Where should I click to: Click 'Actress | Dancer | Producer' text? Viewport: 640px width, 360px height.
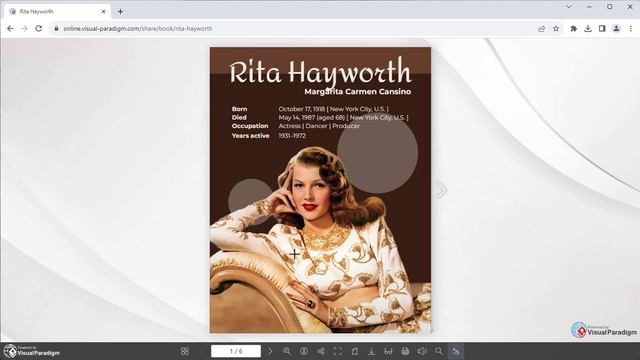319,126
